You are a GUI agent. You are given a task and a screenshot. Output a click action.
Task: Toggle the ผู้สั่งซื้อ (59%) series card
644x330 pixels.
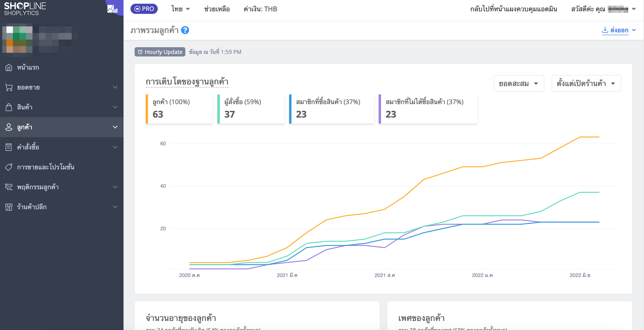coord(251,109)
